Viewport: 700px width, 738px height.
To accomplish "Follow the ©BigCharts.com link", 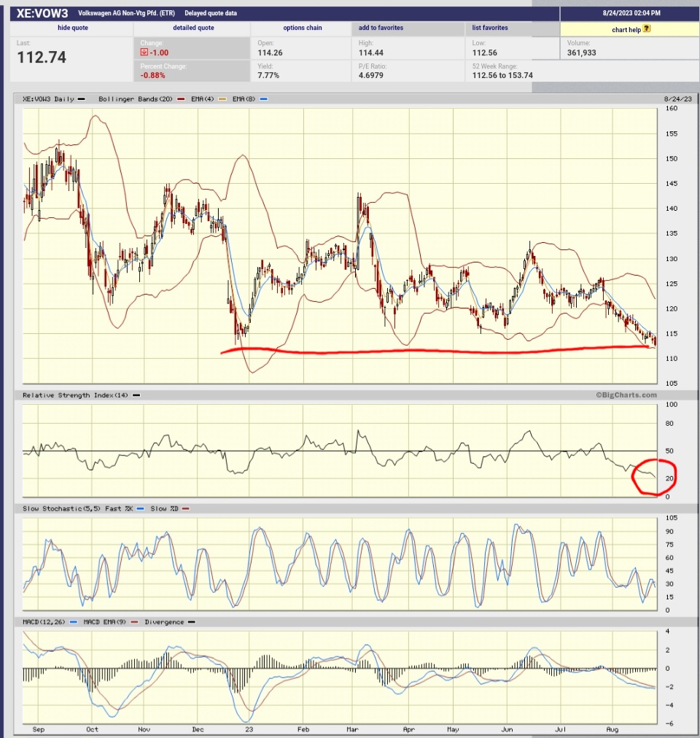I will pyautogui.click(x=629, y=395).
